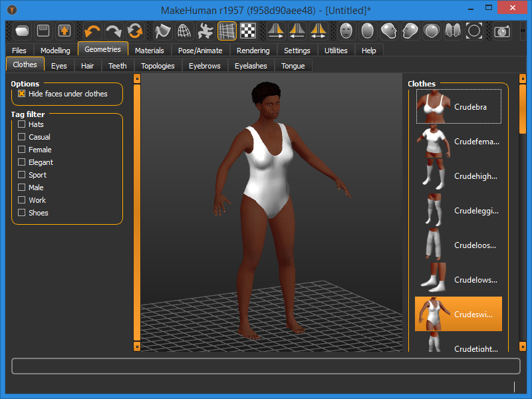Deselect the highlighted Crudeswi... clothing item
Screen dimensions: 532x399
tap(458, 314)
